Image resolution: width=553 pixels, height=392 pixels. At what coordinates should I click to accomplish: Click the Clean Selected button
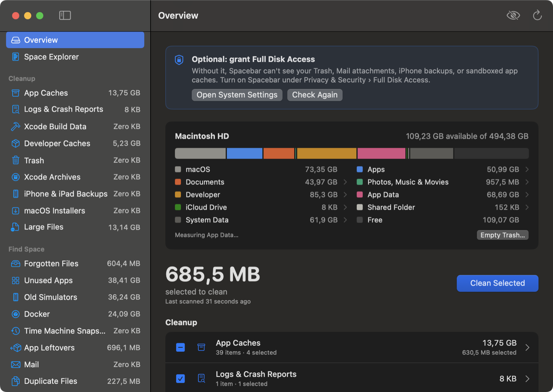click(497, 283)
